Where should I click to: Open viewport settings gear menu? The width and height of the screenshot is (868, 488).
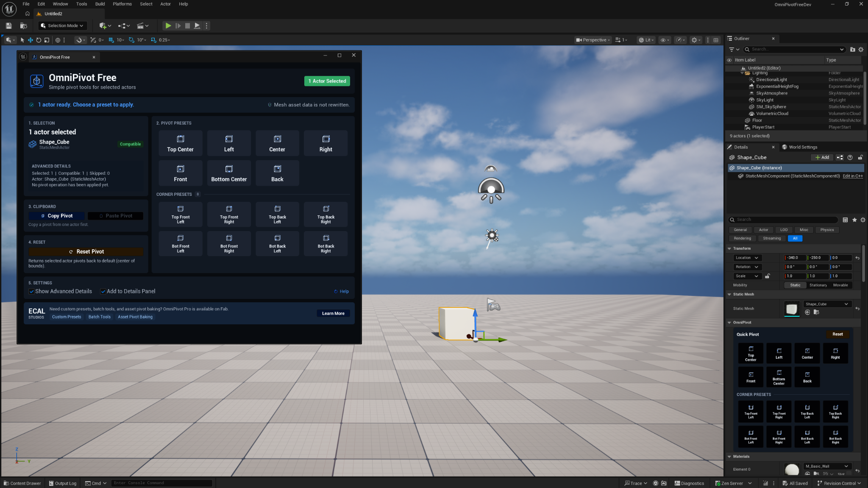[x=696, y=40]
